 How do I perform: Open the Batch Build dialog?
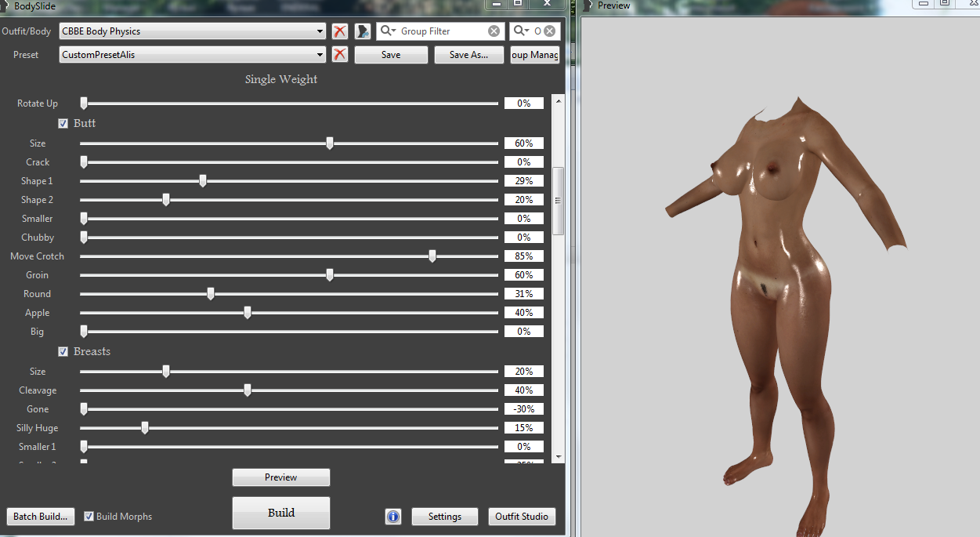[x=41, y=517]
